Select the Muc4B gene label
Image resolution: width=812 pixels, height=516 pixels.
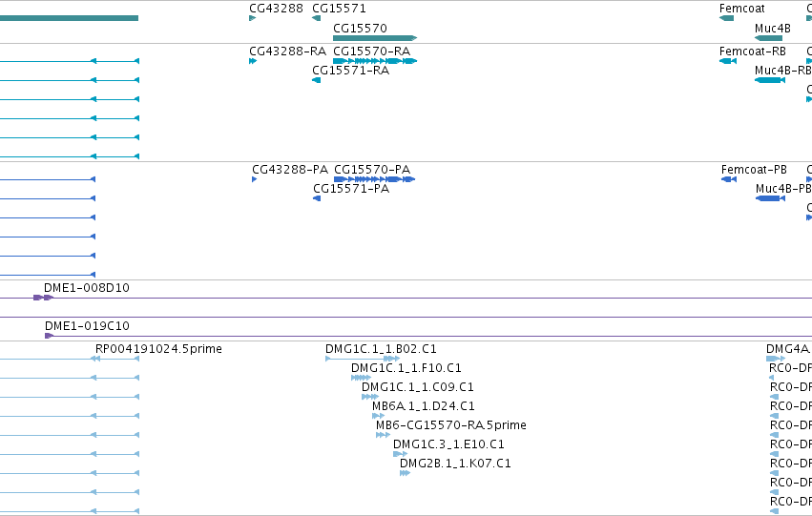(x=773, y=28)
